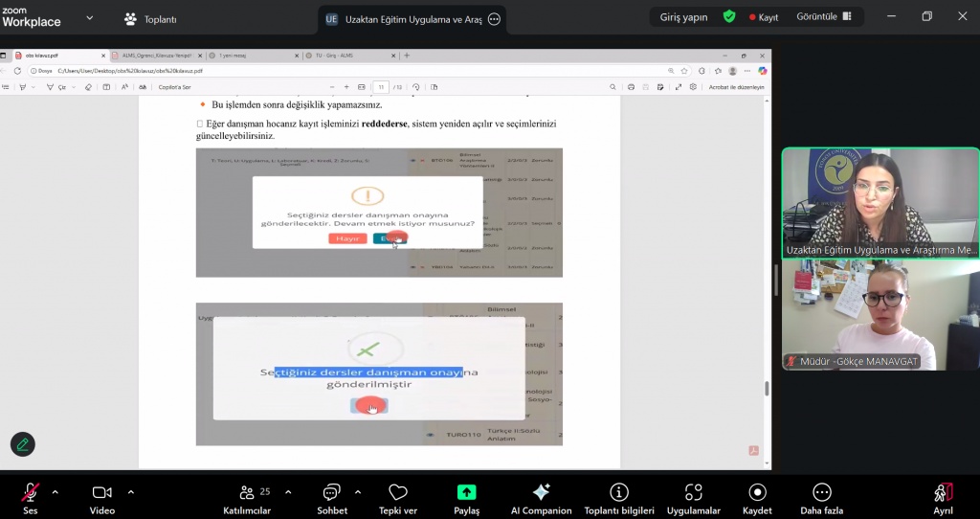Click Ayrıl to leave the meeting
980x519 pixels.
[944, 498]
